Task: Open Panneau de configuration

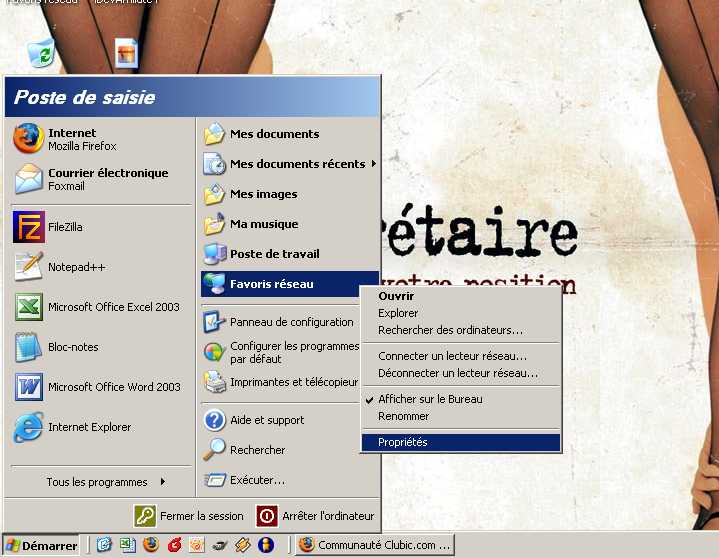Action: [x=290, y=322]
